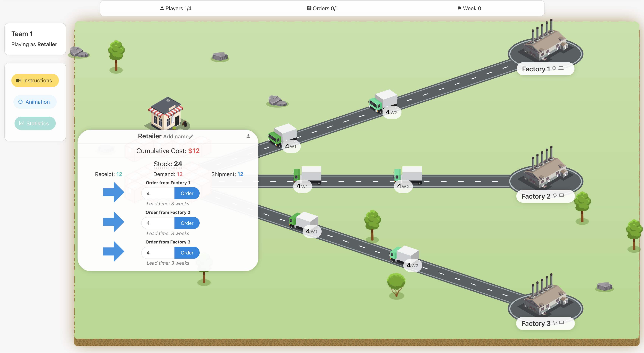Viewport: 644px width, 353px height.
Task: Click the laptop icon beside Factory 3
Action: pyautogui.click(x=561, y=322)
